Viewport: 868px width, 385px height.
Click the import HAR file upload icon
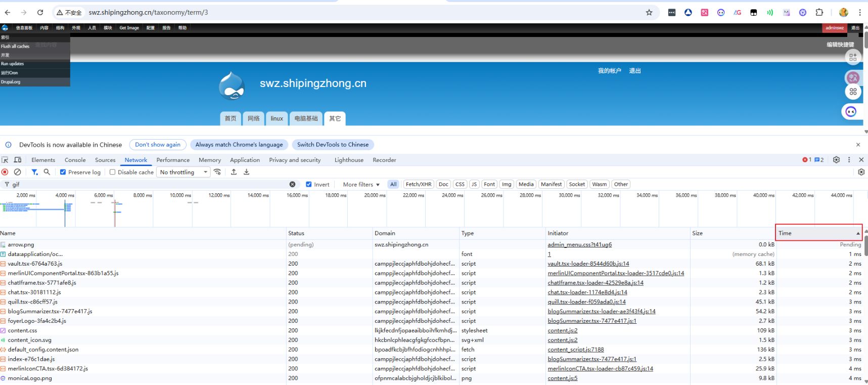(x=234, y=172)
